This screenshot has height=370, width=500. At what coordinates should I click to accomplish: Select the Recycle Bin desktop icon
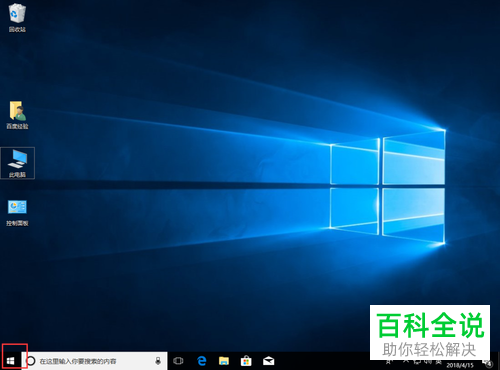click(17, 18)
